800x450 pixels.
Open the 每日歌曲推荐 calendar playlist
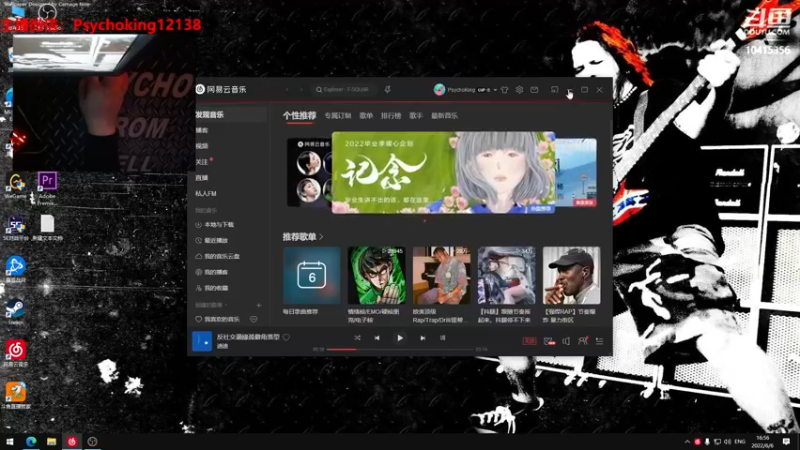tap(312, 276)
